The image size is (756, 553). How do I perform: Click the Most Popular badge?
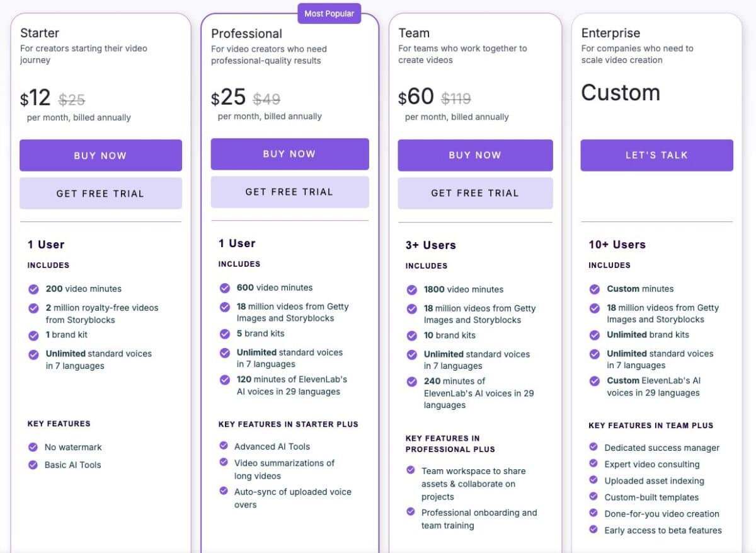(329, 13)
